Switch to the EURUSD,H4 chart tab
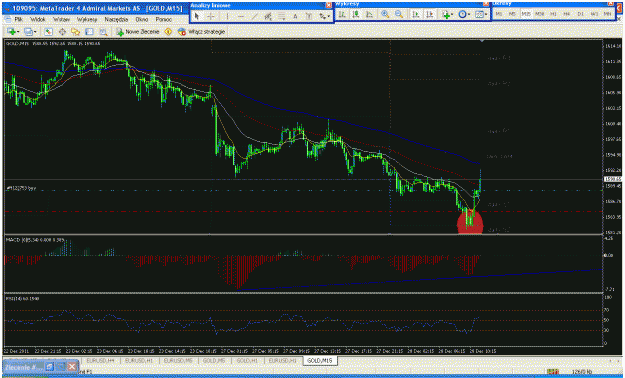625x378 pixels. tap(100, 360)
